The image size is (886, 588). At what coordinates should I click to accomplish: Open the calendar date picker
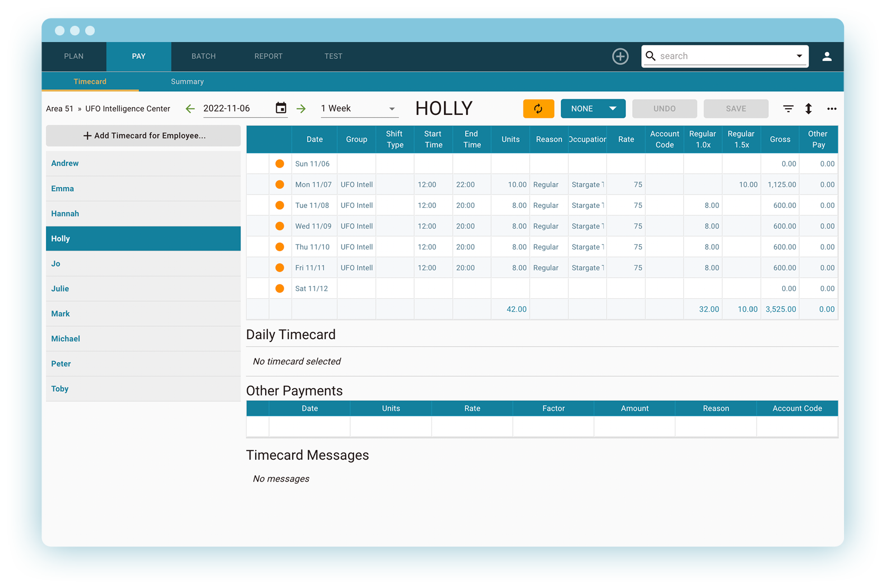281,108
